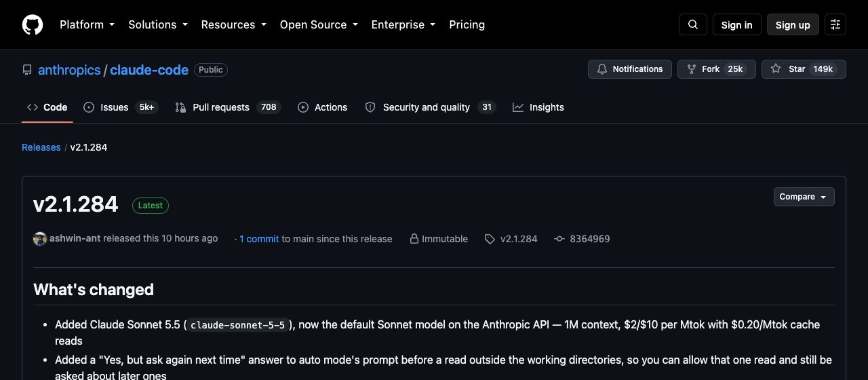This screenshot has width=868, height=380.
Task: Click the 25k fork count
Action: pyautogui.click(x=735, y=69)
